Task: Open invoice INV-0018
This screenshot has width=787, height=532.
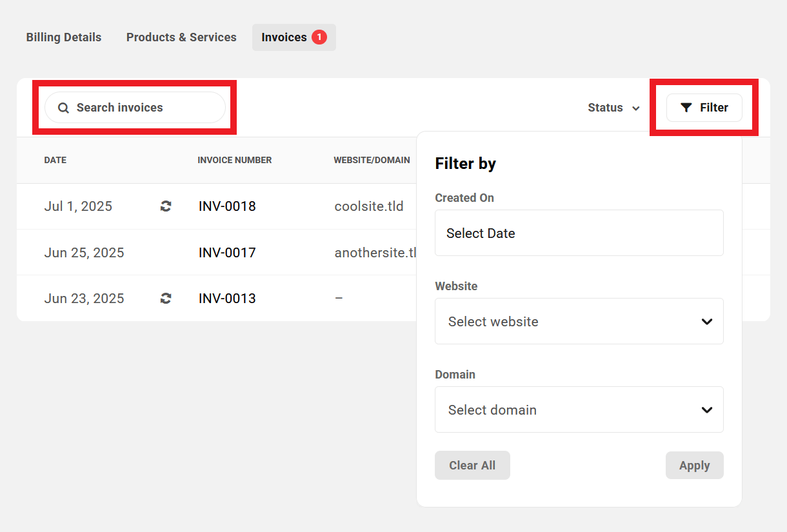Action: [x=227, y=206]
